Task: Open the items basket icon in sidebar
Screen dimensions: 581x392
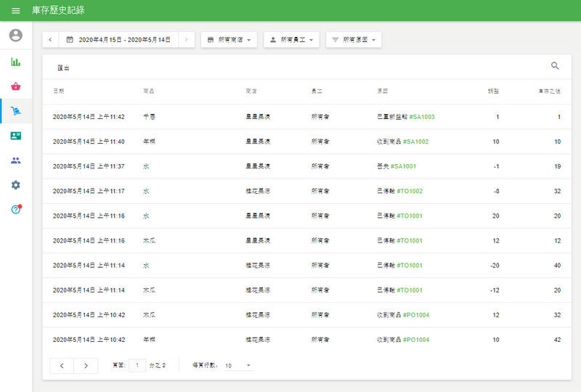Action: click(16, 86)
